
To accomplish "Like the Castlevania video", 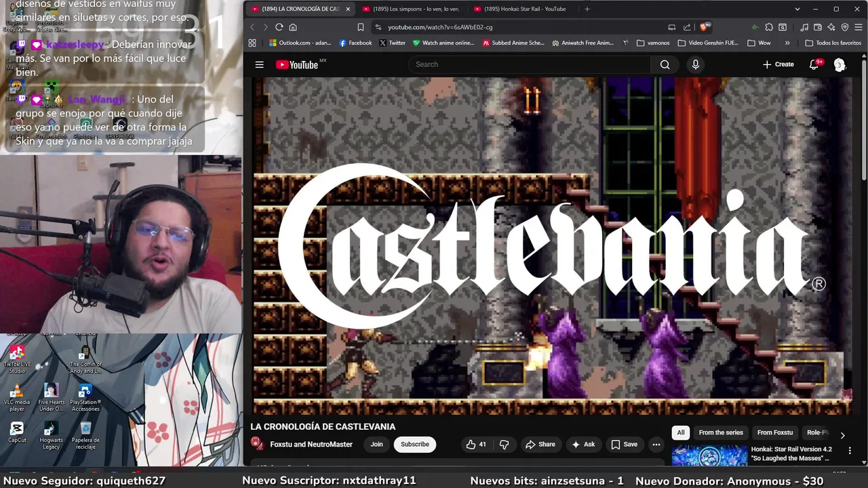I will [x=476, y=445].
